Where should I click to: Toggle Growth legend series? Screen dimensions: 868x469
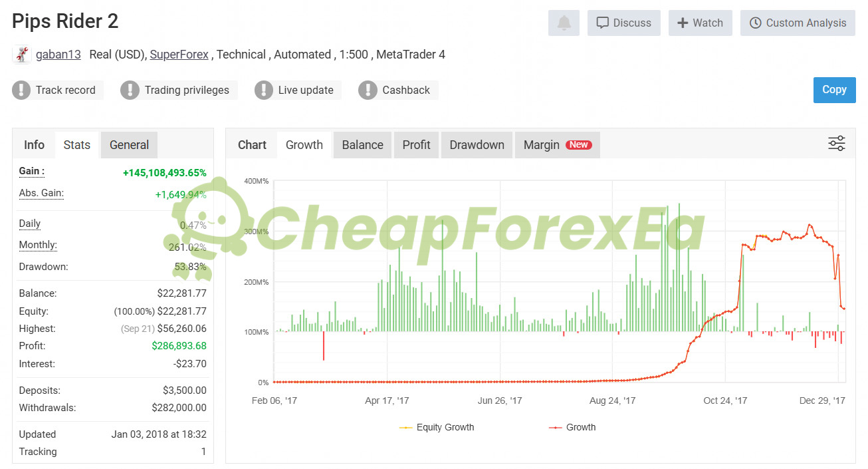click(x=572, y=427)
